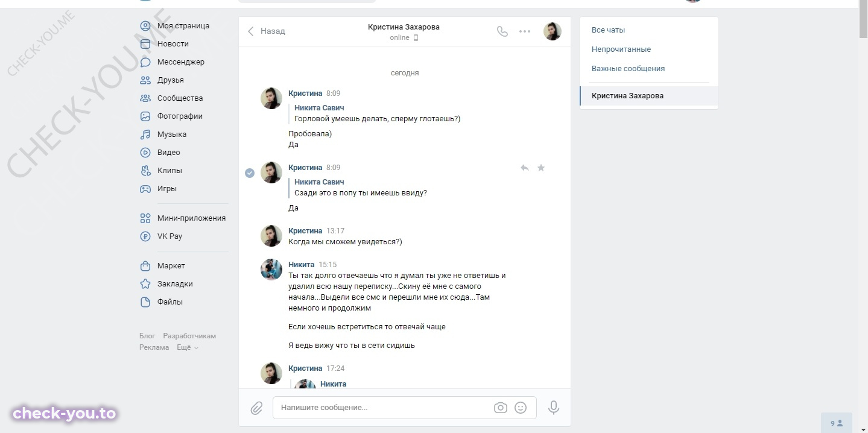Select Кристина Захарова chat in right panel
Viewport: 868px width, 433px height.
coord(649,96)
